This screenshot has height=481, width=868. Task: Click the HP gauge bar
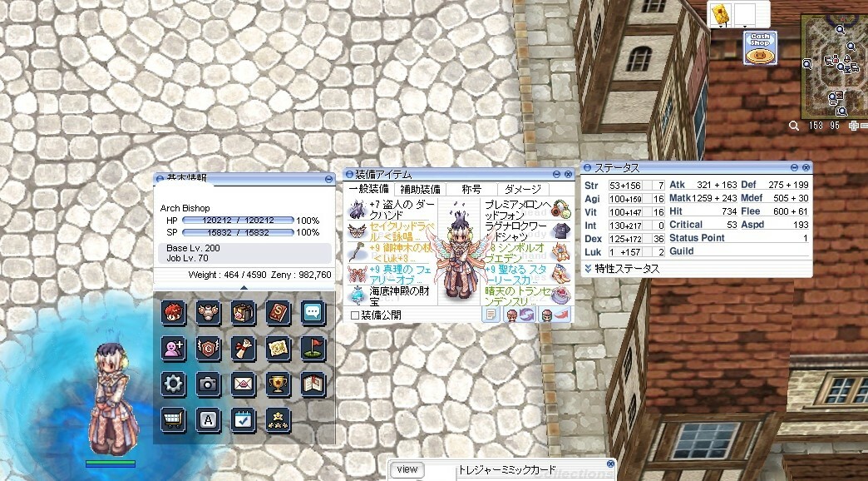tap(238, 221)
